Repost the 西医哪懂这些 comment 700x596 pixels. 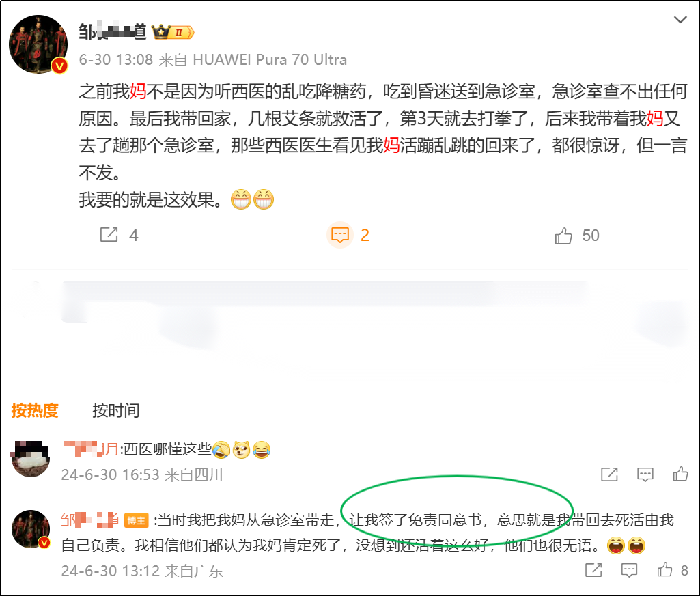(609, 474)
